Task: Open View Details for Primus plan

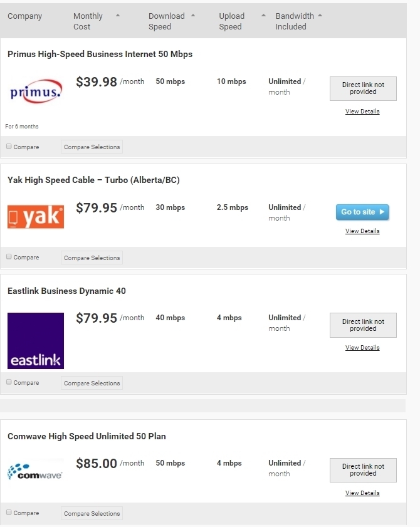Action: tap(362, 112)
